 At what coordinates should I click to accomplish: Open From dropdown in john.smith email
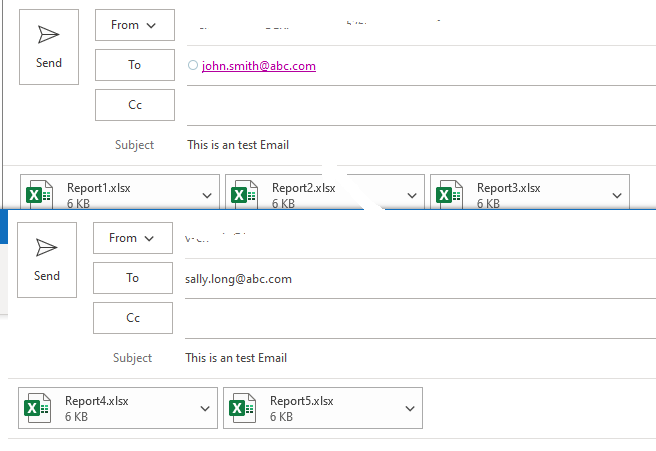135,25
